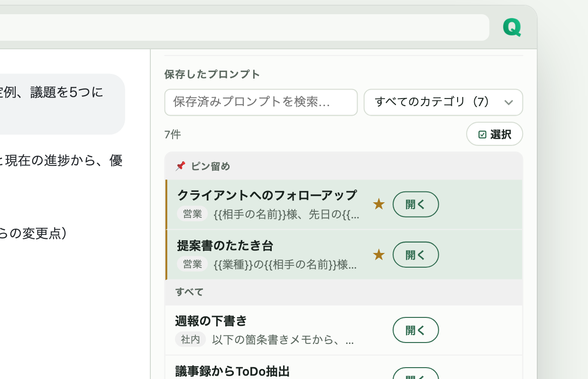588x379 pixels.
Task: Click the 保存したプロンプト heading
Action: [x=212, y=74]
